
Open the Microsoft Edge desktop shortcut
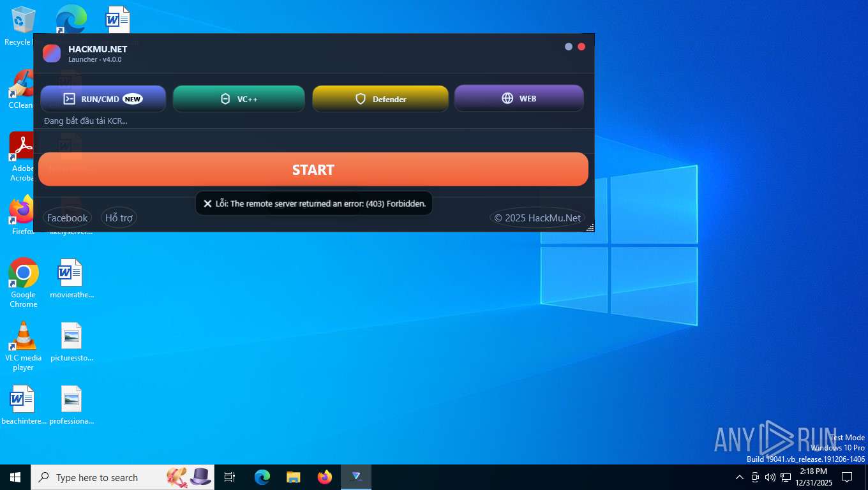(71, 19)
